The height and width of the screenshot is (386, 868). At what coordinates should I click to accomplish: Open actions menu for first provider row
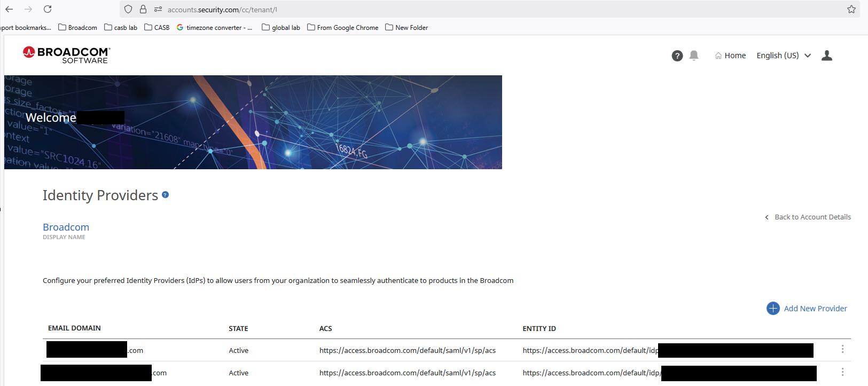point(842,349)
